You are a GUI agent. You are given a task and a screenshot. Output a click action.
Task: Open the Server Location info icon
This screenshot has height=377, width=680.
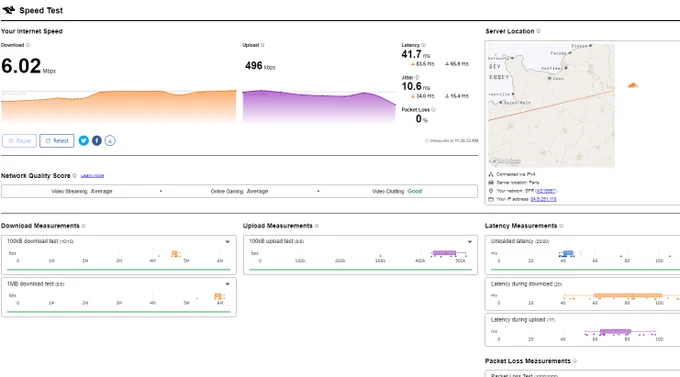539,31
